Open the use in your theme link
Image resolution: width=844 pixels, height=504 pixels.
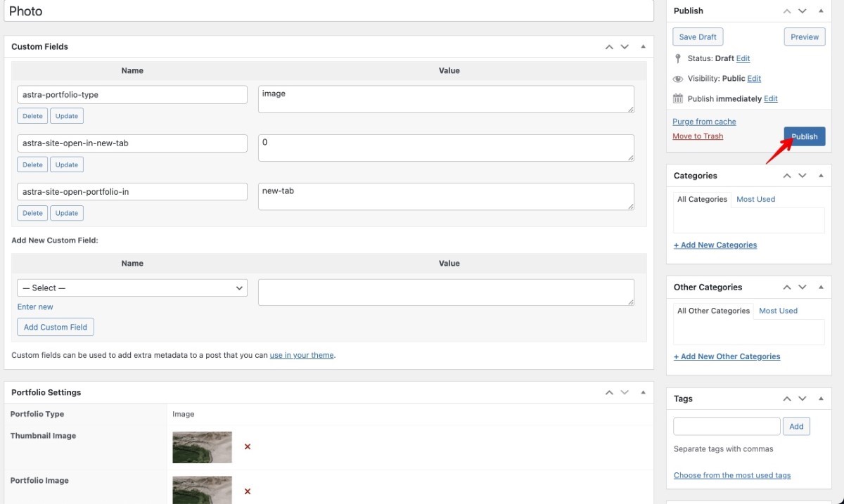(x=302, y=356)
